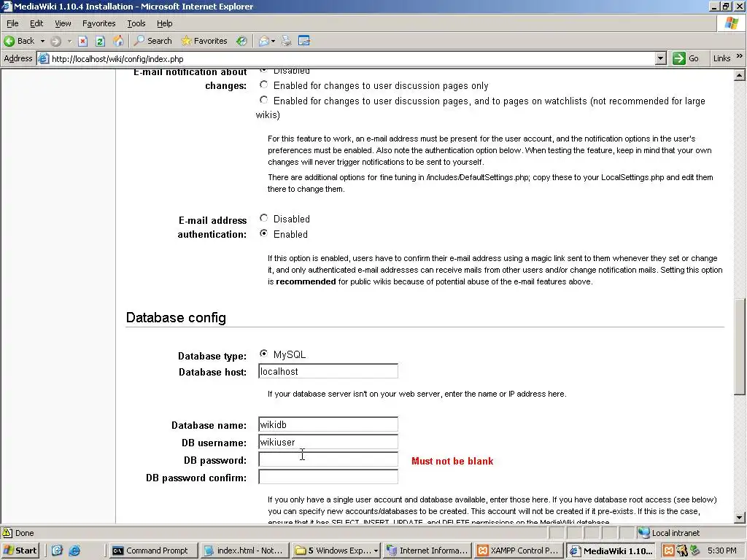Screen dimensions: 747x560
Task: Open the File menu
Action: coord(12,23)
